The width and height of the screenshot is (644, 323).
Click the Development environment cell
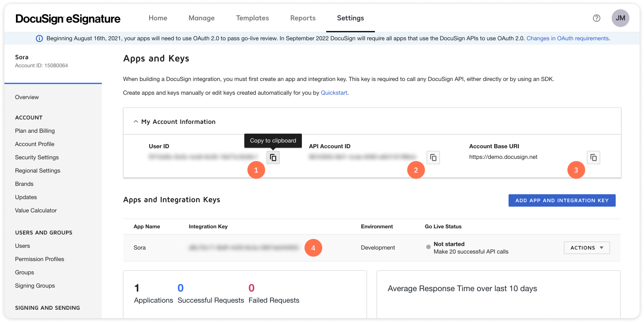click(x=378, y=248)
